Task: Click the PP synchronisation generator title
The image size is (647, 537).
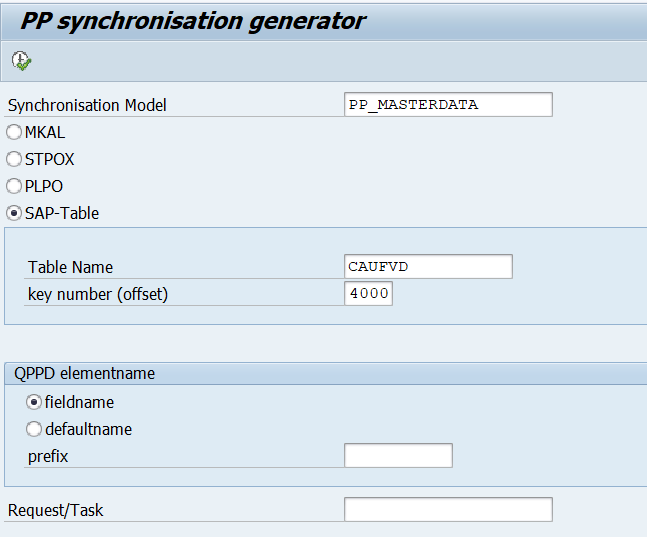Action: click(193, 21)
